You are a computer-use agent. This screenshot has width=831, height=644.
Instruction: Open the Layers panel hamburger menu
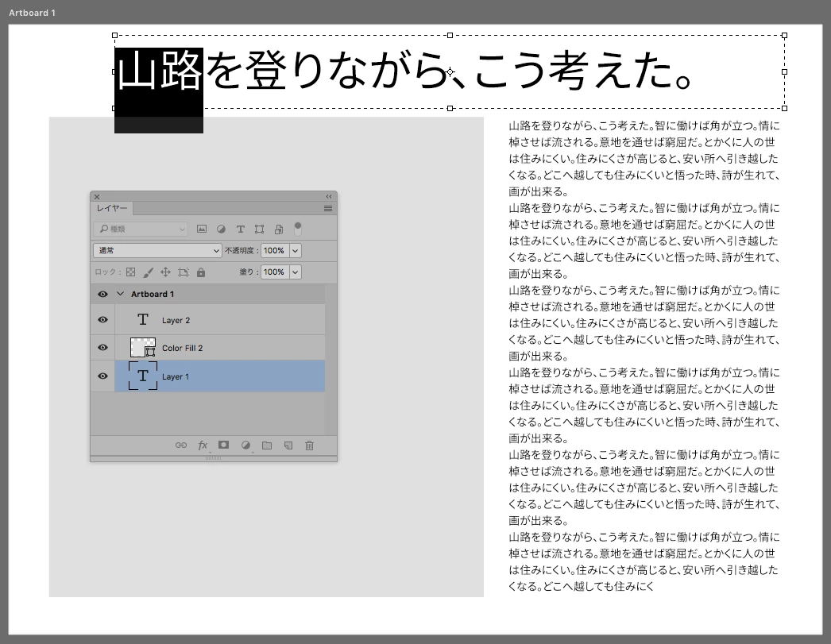pyautogui.click(x=328, y=209)
